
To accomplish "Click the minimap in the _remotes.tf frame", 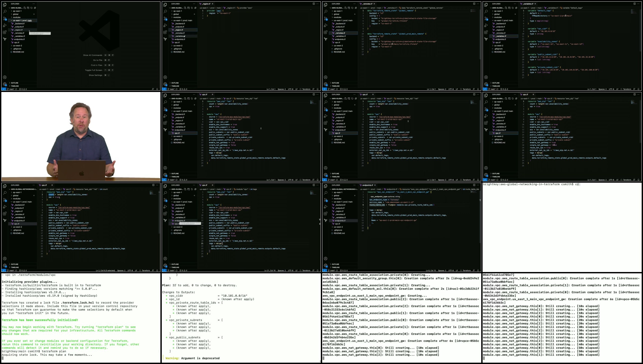I will pyautogui.click(x=473, y=11).
